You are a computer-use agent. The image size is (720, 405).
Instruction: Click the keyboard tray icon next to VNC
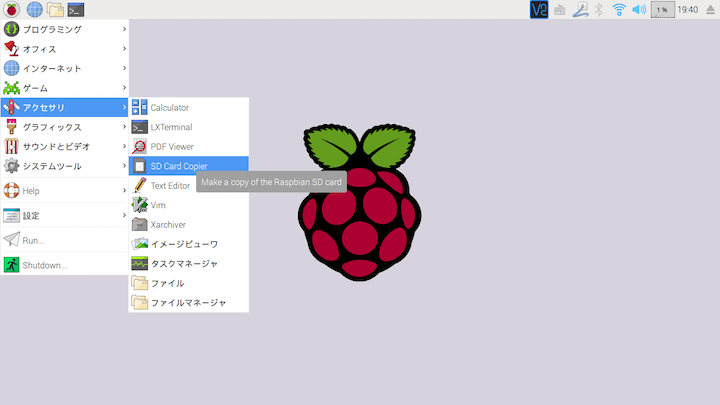560,10
